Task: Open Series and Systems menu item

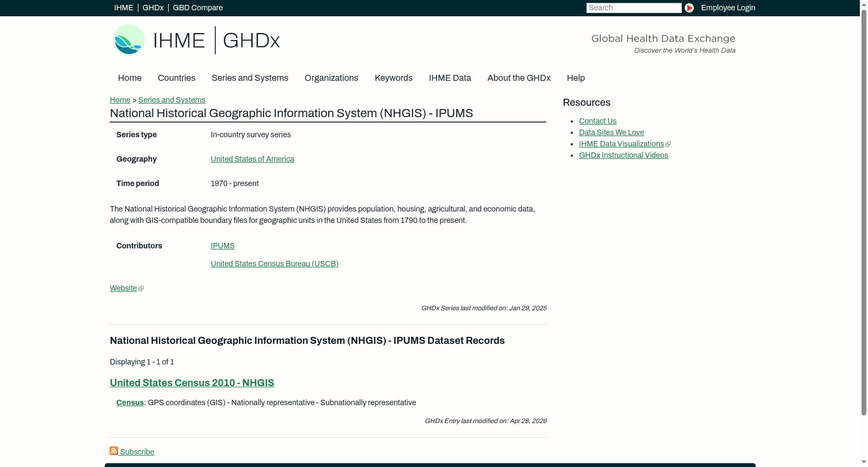Action: click(250, 78)
